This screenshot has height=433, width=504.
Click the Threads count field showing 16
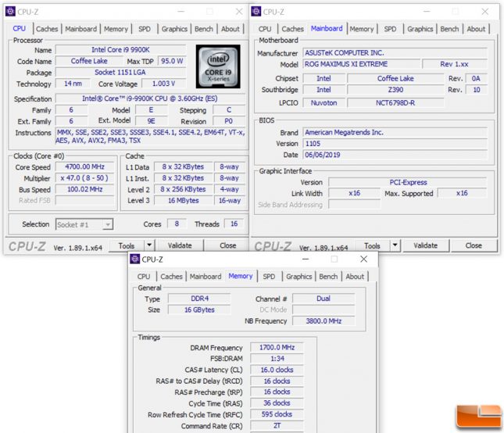click(x=234, y=224)
